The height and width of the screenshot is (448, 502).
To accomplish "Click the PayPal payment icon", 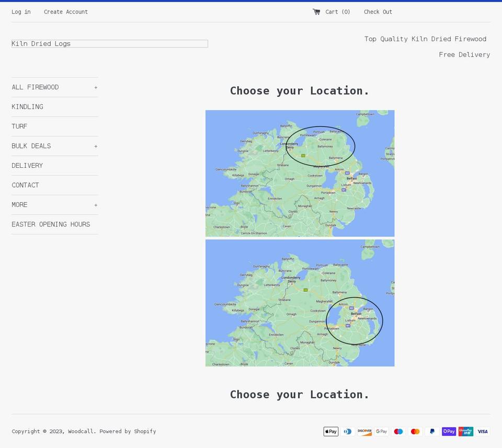I will click(x=432, y=431).
